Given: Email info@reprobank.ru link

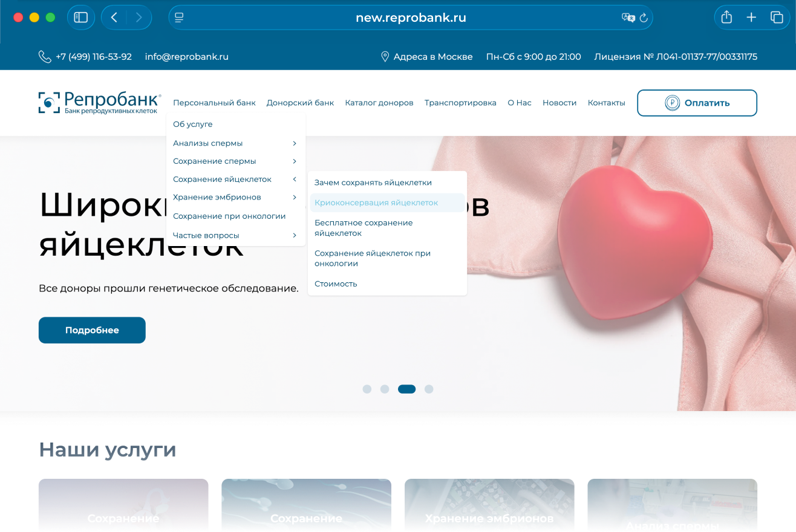Looking at the screenshot, I should (187, 57).
